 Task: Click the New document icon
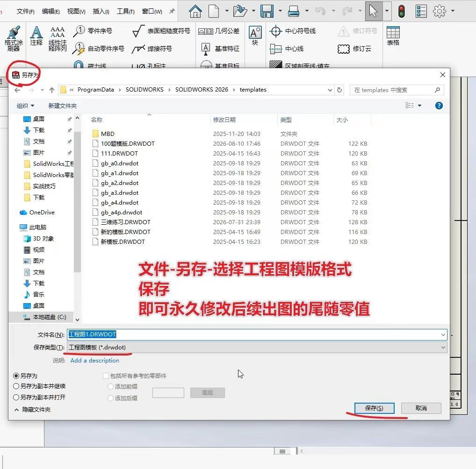(213, 11)
